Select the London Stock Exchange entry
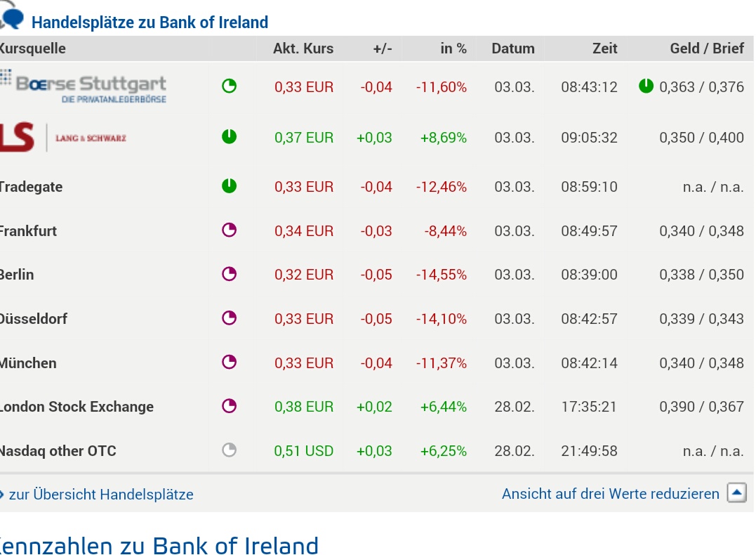Screen dimensions: 756x555 click(x=77, y=407)
